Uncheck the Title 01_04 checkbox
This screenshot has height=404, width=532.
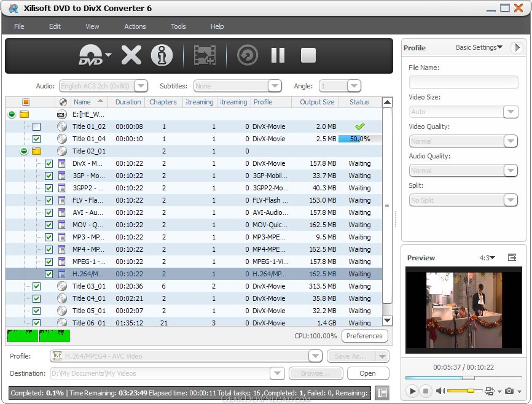point(37,139)
